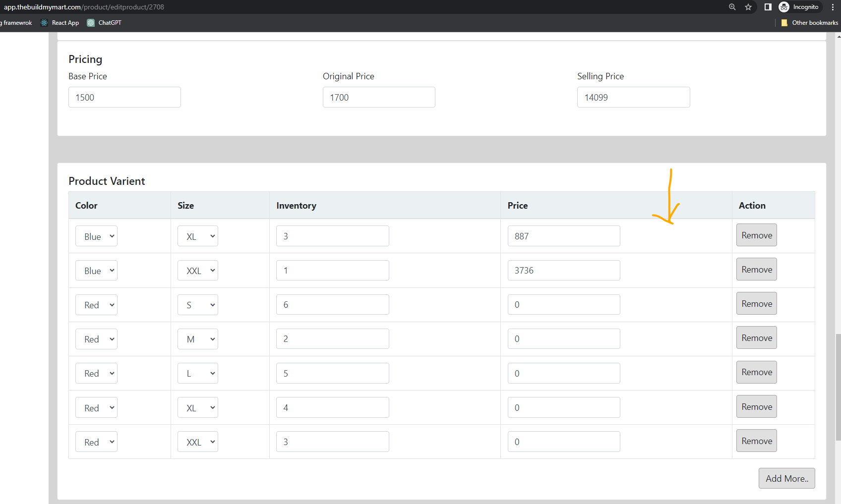
Task: Click the Product Varient heading
Action: point(107,181)
